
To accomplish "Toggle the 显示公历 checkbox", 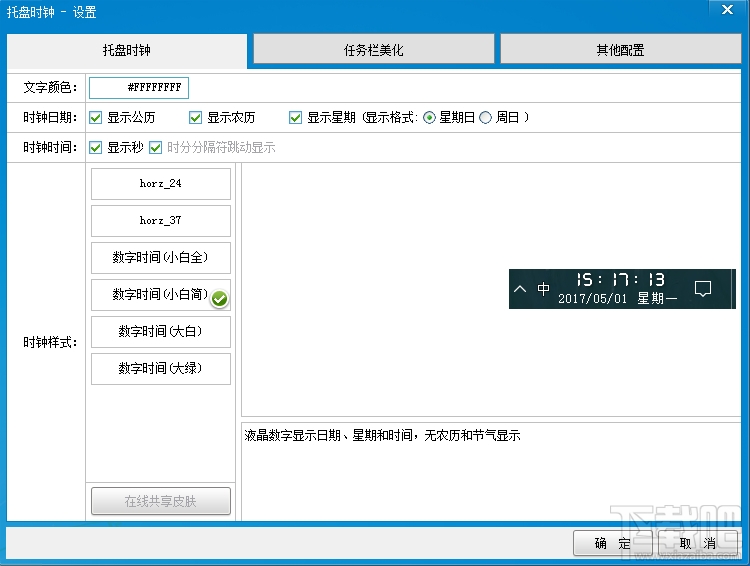I will pos(96,118).
